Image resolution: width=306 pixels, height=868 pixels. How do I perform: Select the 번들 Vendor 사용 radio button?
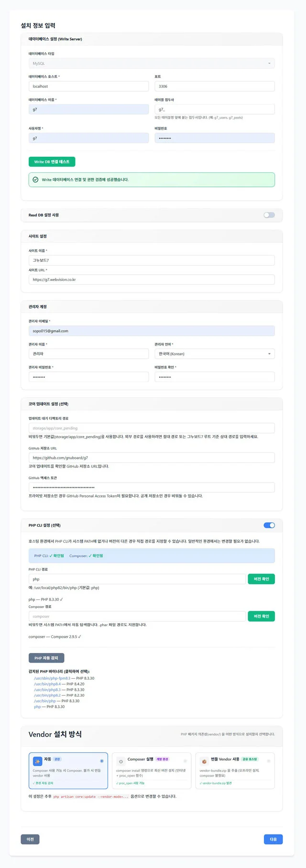pyautogui.click(x=269, y=761)
